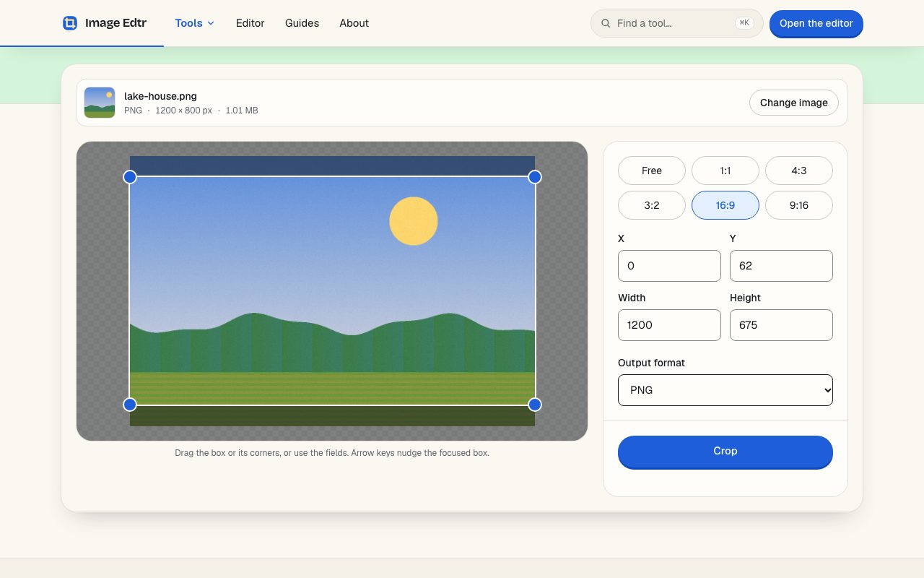924x578 pixels.
Task: Click the Cmd+K shortcut badge in search
Action: [x=744, y=23]
